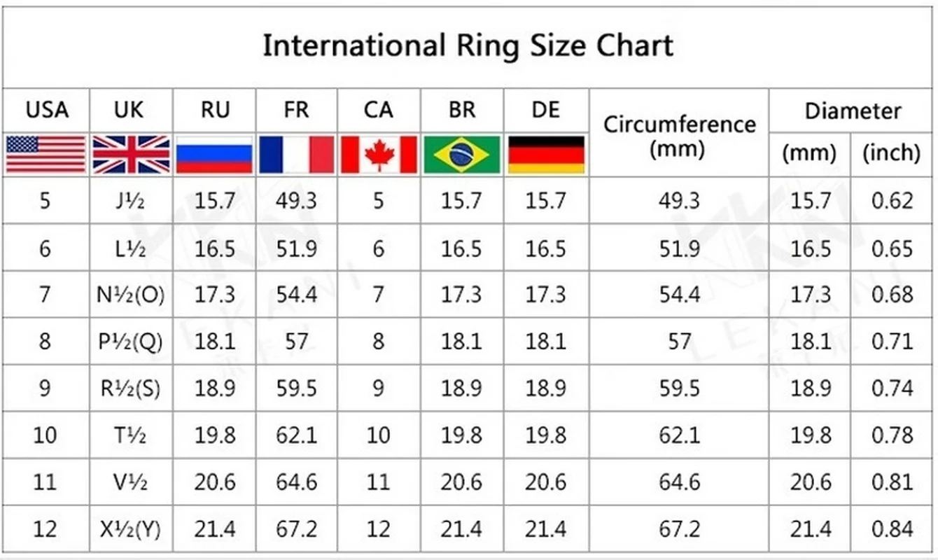Click the (mm) sub-header under Diameter
938x560 pixels.
[x=809, y=153]
